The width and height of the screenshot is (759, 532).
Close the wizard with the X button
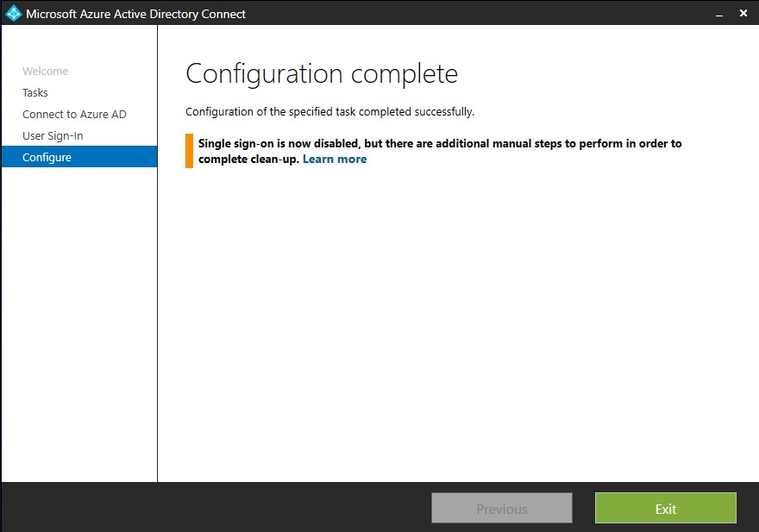743,13
